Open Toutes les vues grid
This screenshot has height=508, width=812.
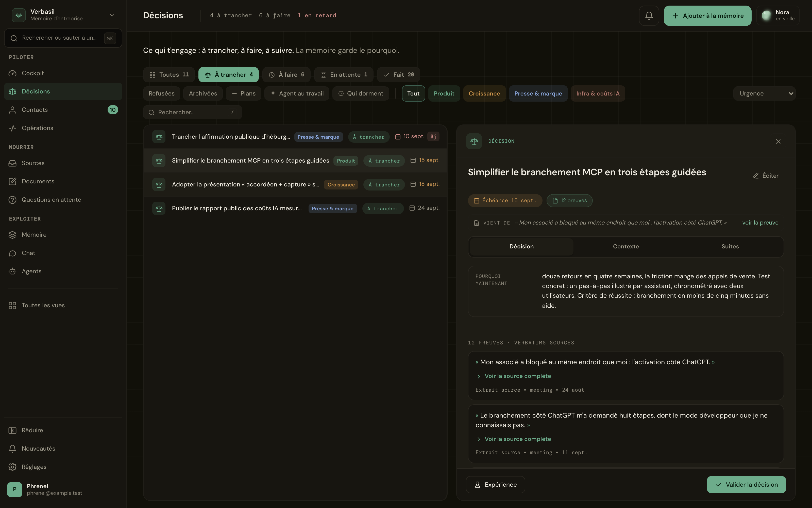[63, 305]
